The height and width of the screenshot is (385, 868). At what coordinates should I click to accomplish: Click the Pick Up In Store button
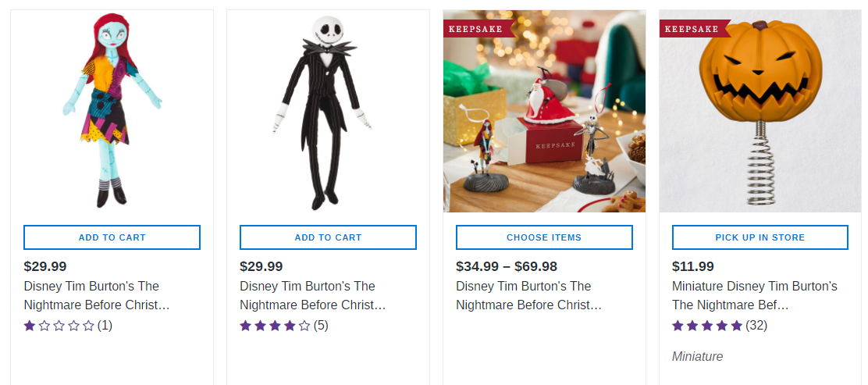[x=759, y=237]
